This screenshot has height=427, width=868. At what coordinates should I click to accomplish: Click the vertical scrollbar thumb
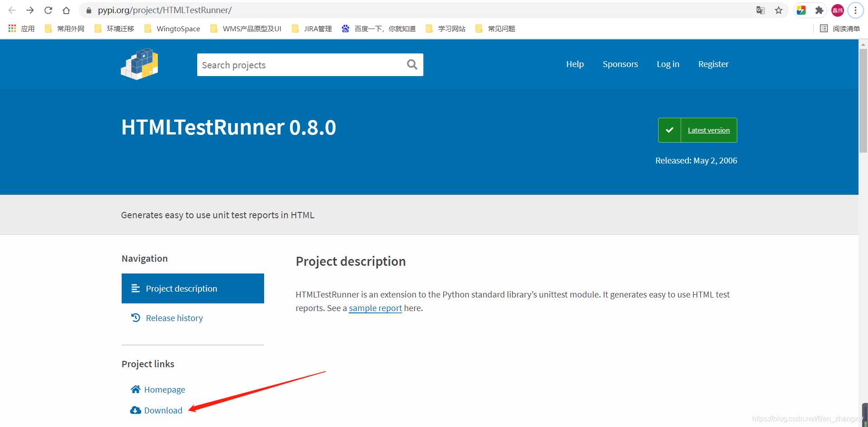[x=863, y=101]
